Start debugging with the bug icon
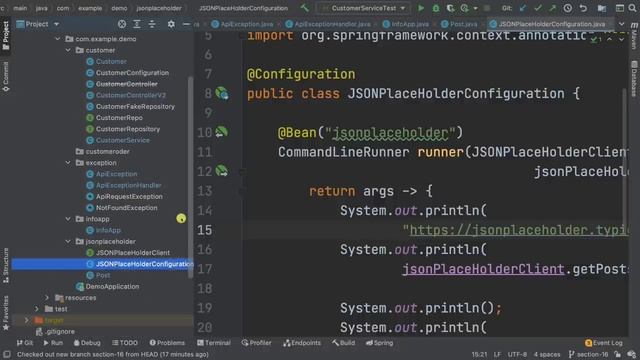Screen dimensions: 640x360 click(x=436, y=8)
